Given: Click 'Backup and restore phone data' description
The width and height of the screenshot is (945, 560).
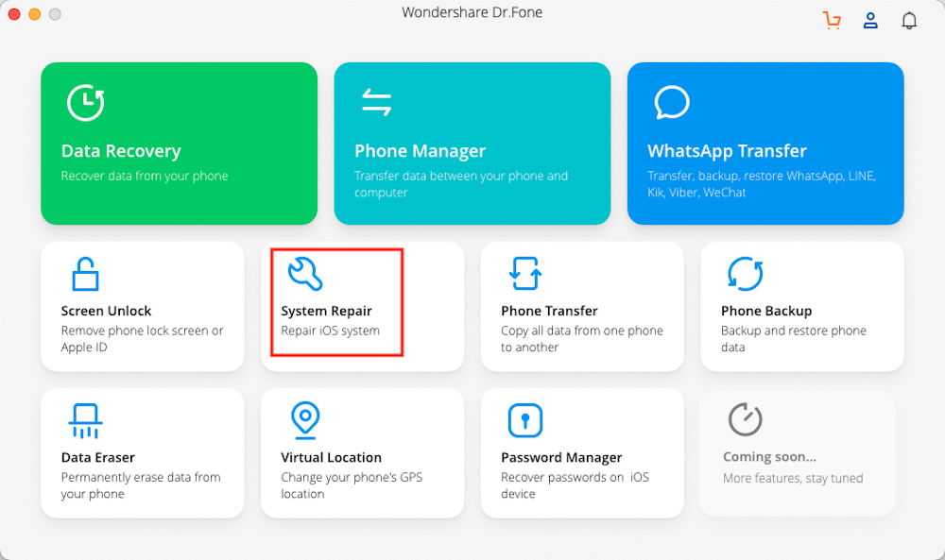Looking at the screenshot, I should (793, 339).
